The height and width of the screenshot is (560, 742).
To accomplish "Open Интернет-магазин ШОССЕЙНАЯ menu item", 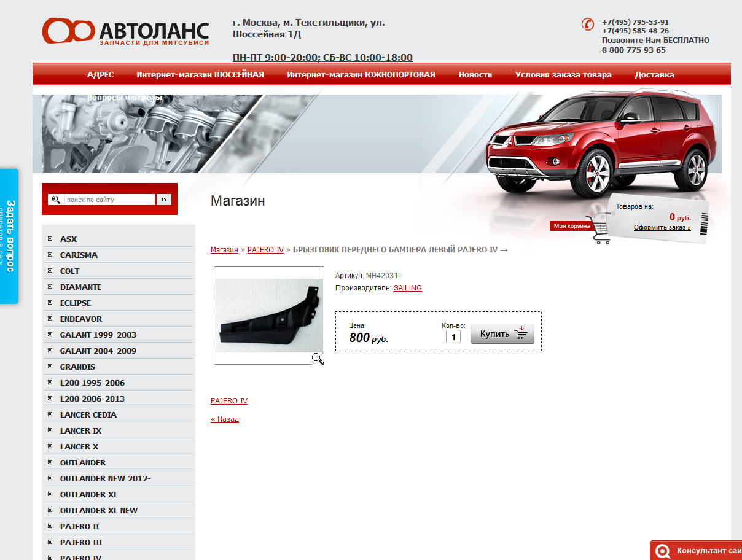I will click(x=200, y=74).
